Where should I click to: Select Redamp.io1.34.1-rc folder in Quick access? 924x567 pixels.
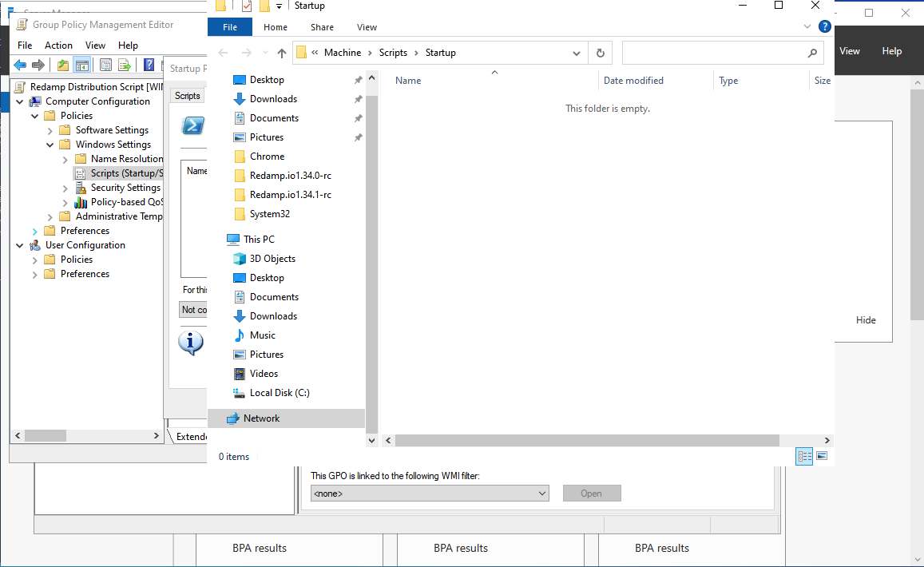click(290, 195)
